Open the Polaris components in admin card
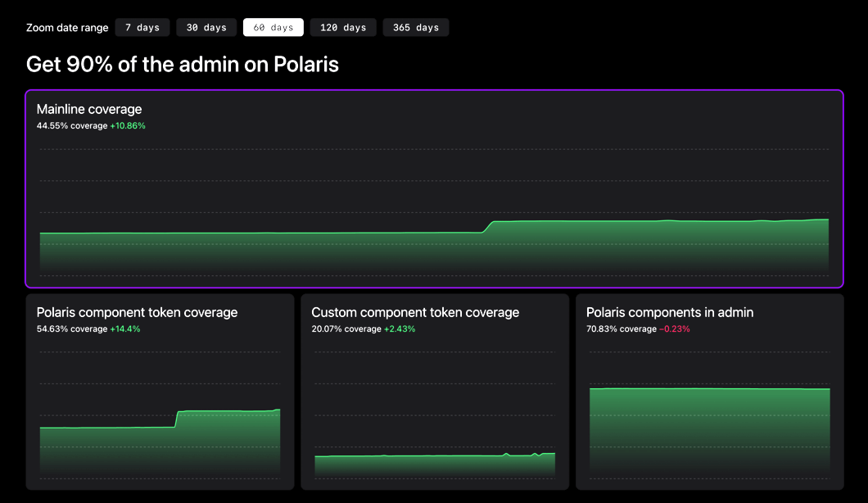 [710, 392]
